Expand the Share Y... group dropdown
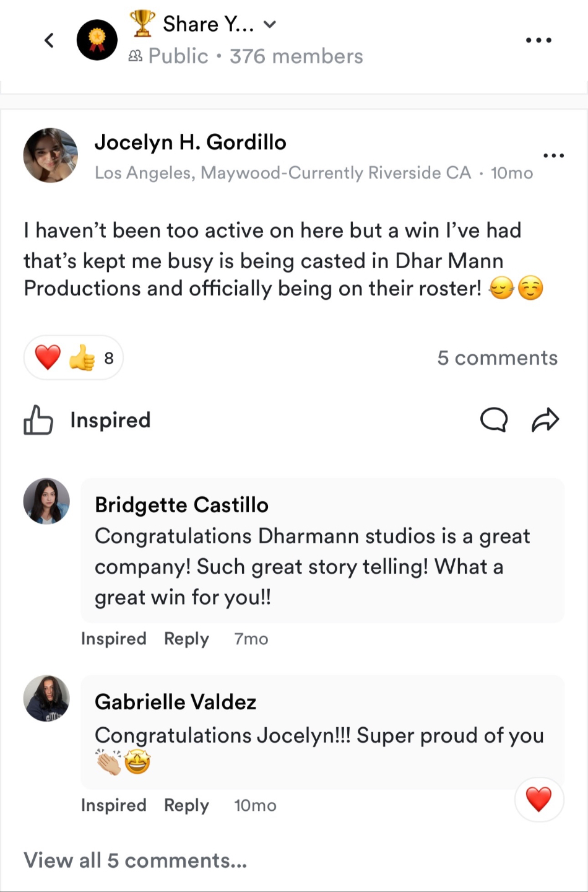Viewport: 588px width, 892px height. 269,24
